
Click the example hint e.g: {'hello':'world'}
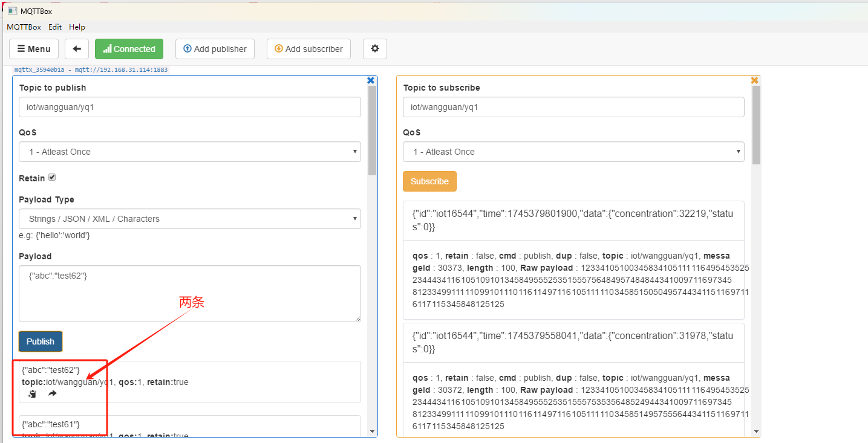(54, 235)
